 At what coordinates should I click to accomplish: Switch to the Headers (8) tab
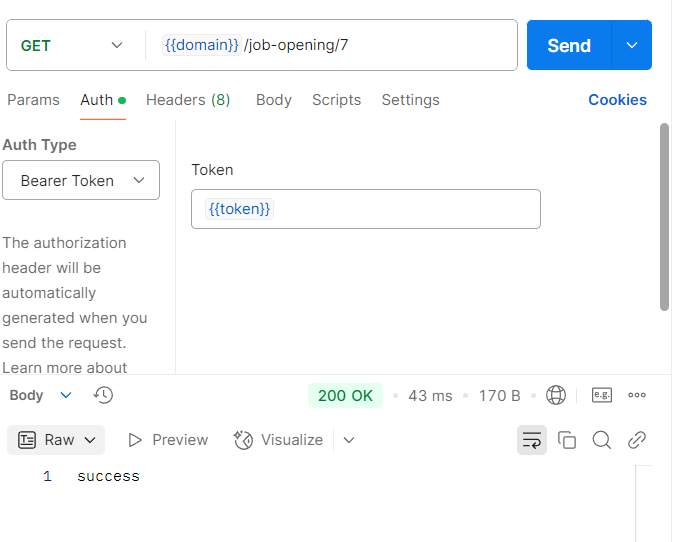(188, 100)
